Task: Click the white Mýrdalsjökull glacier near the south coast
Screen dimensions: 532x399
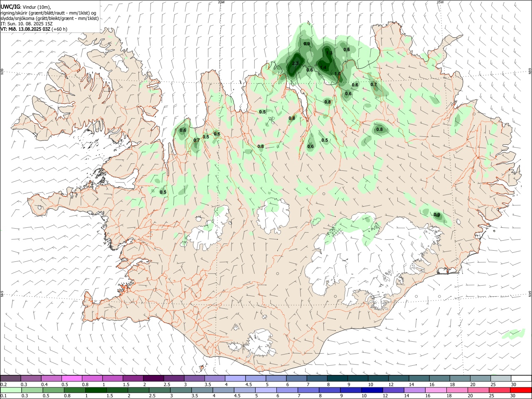Action: click(x=260, y=342)
